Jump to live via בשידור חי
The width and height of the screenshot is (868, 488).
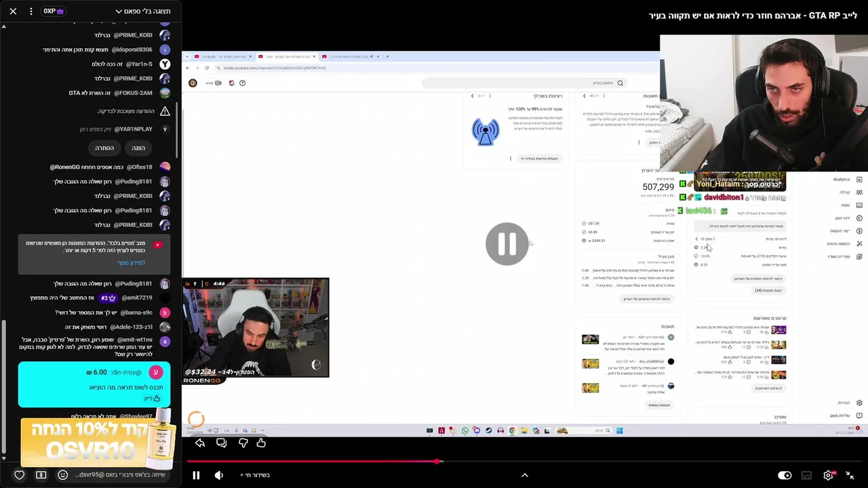point(256,475)
